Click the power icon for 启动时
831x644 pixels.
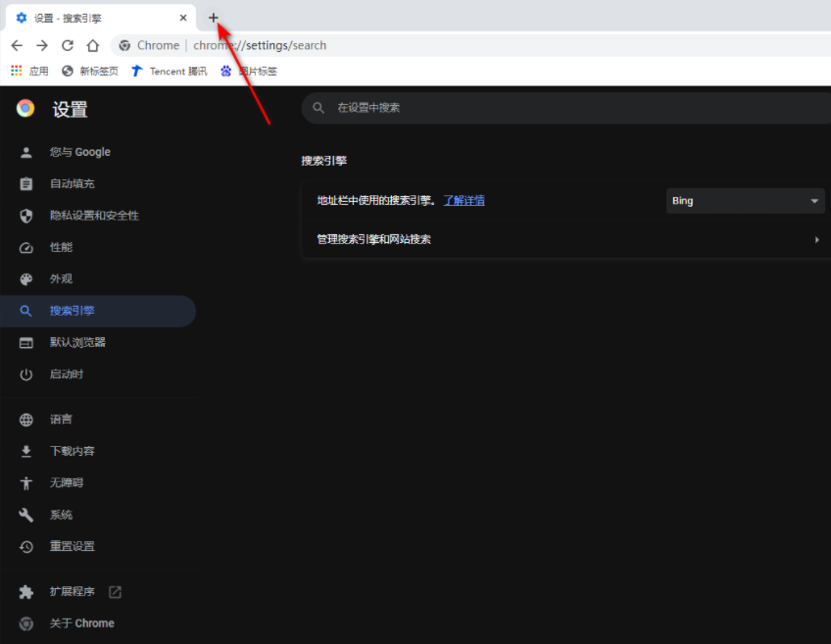(25, 374)
